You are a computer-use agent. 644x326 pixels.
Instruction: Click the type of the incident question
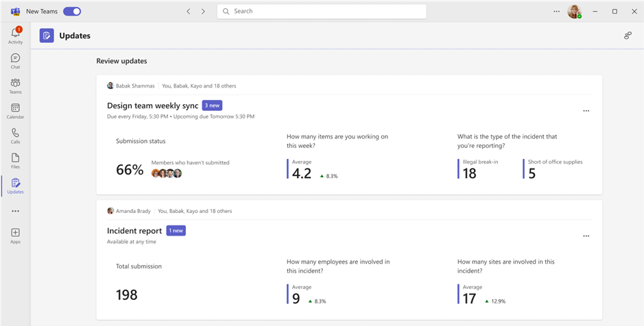508,141
